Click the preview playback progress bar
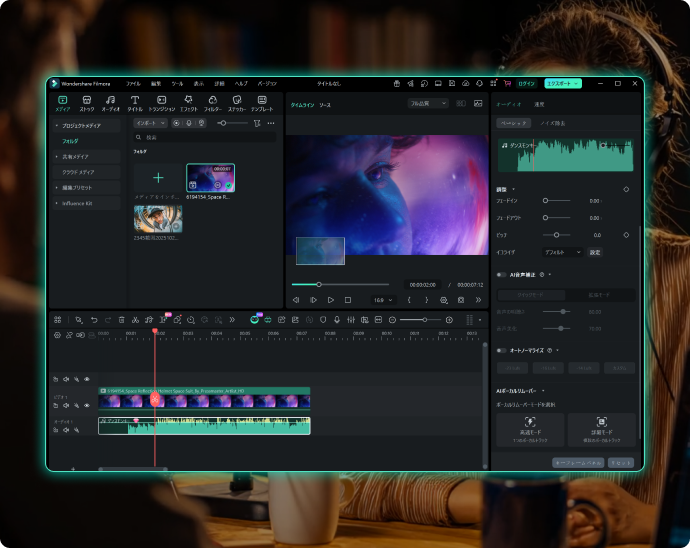This screenshot has height=548, width=690. (340, 284)
